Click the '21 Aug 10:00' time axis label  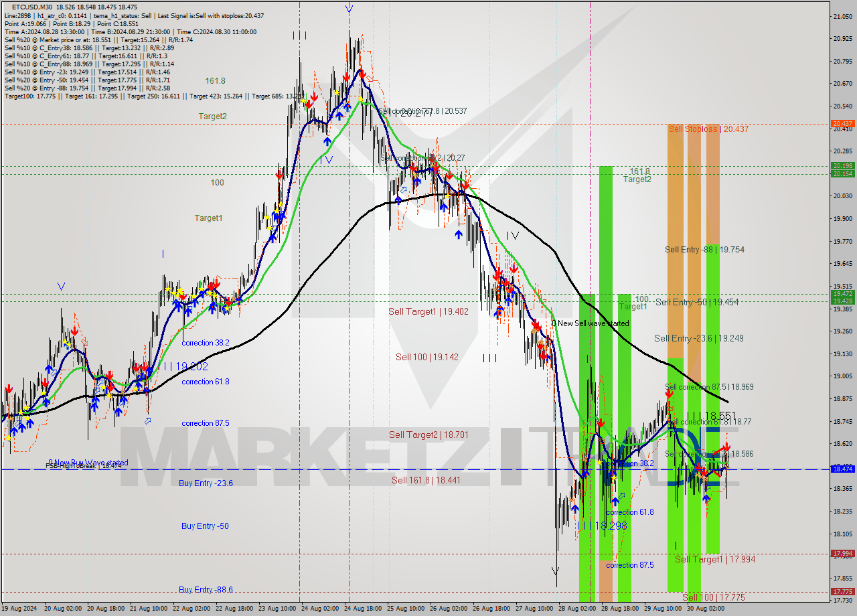(149, 609)
